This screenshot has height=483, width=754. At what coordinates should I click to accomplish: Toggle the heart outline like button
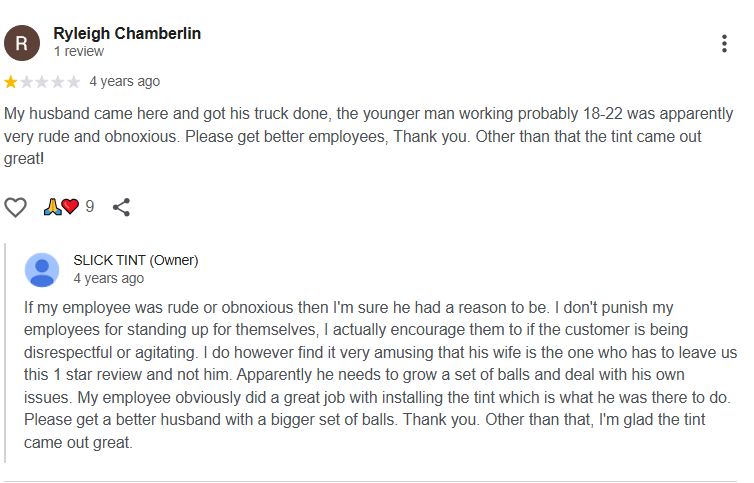15,207
